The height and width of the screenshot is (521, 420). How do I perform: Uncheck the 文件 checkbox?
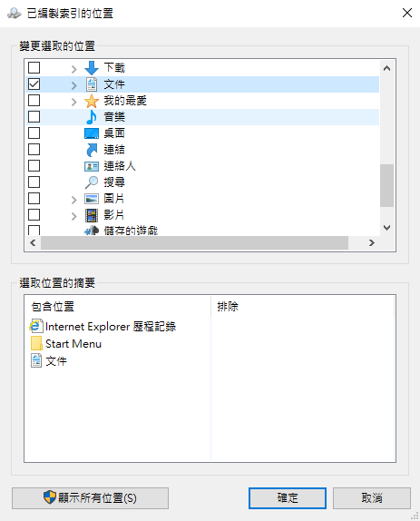pyautogui.click(x=34, y=84)
